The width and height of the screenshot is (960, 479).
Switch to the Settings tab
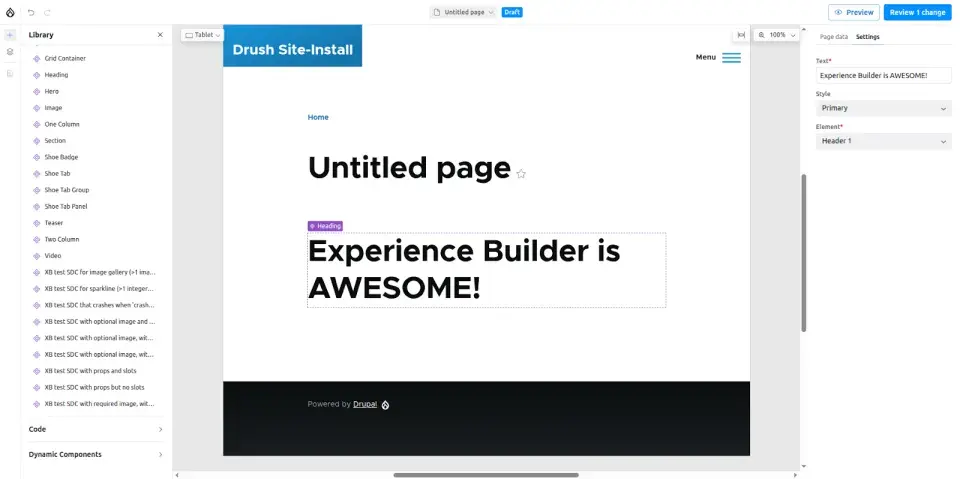(868, 37)
